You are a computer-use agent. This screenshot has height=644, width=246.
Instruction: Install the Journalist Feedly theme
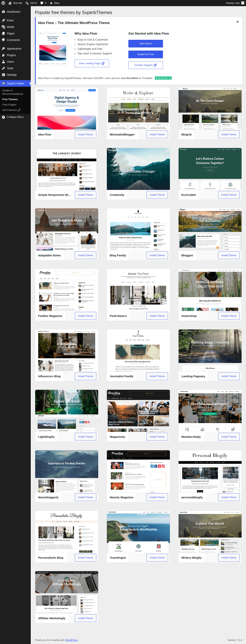pos(157,376)
